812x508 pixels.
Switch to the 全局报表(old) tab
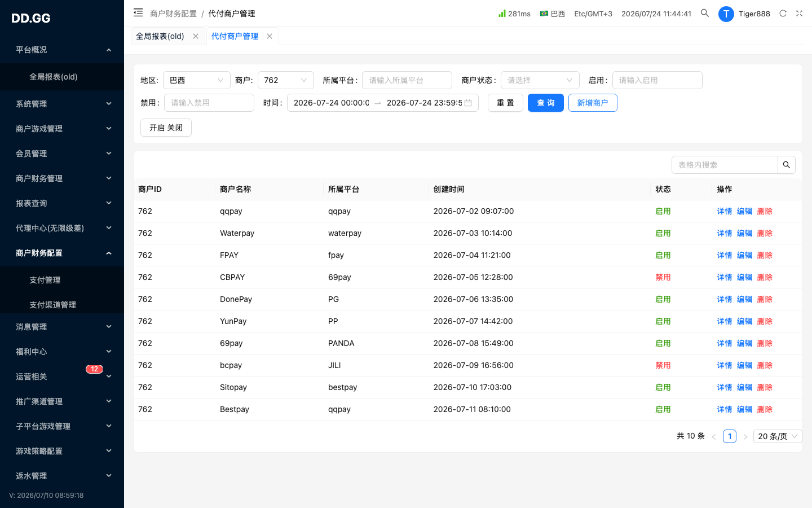point(160,36)
